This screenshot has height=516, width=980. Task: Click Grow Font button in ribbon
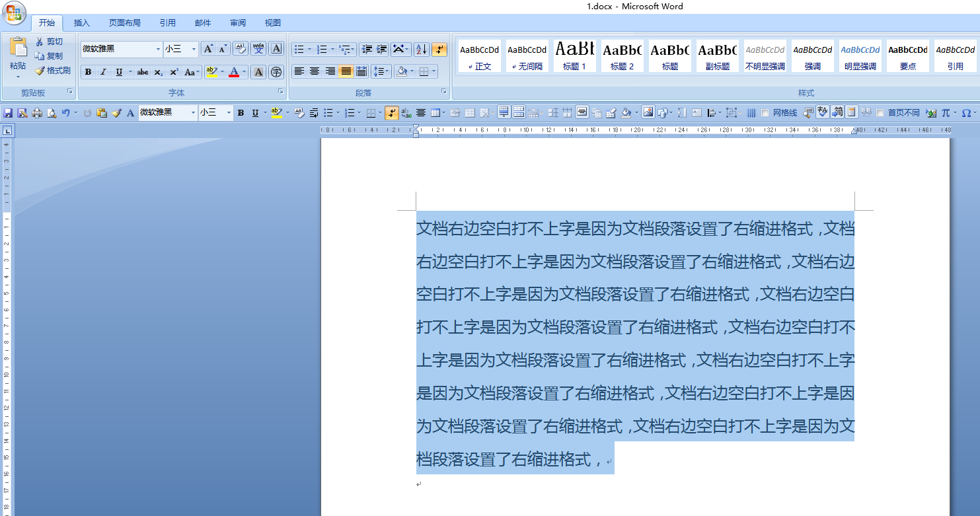[207, 49]
